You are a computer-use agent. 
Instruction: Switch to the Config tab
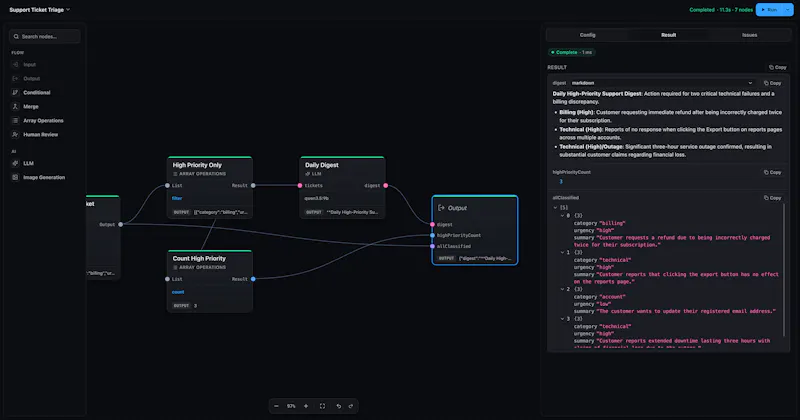pos(587,35)
